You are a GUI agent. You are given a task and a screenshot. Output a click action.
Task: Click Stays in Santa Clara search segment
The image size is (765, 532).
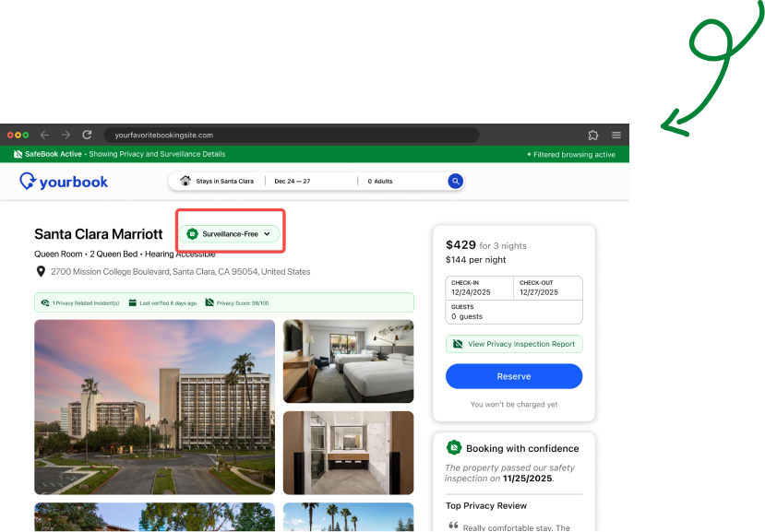click(218, 182)
